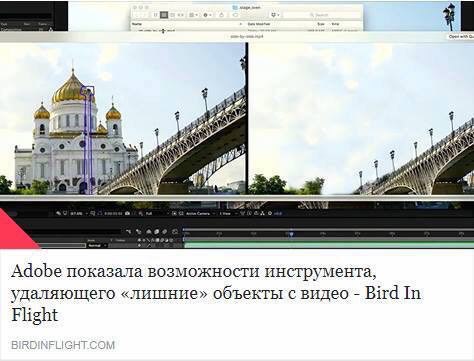This screenshot has height=361, width=474.
Task: Click the Finder share icon
Action: [x=221, y=15]
